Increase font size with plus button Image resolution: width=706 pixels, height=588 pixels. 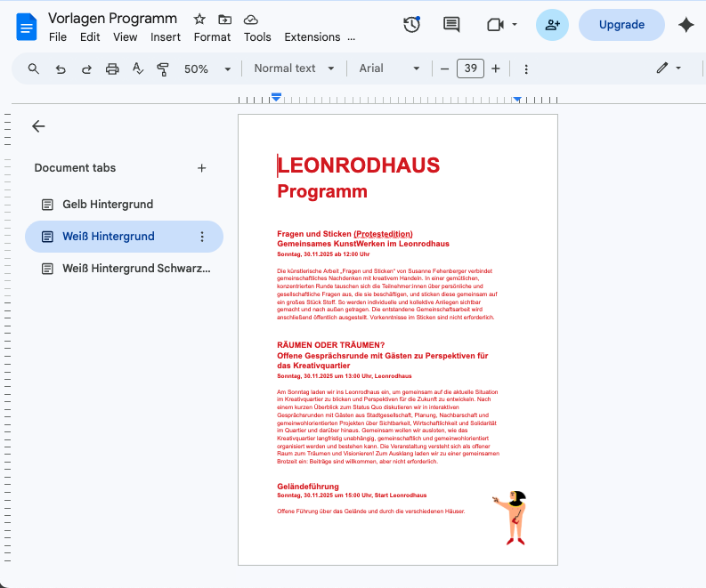496,68
